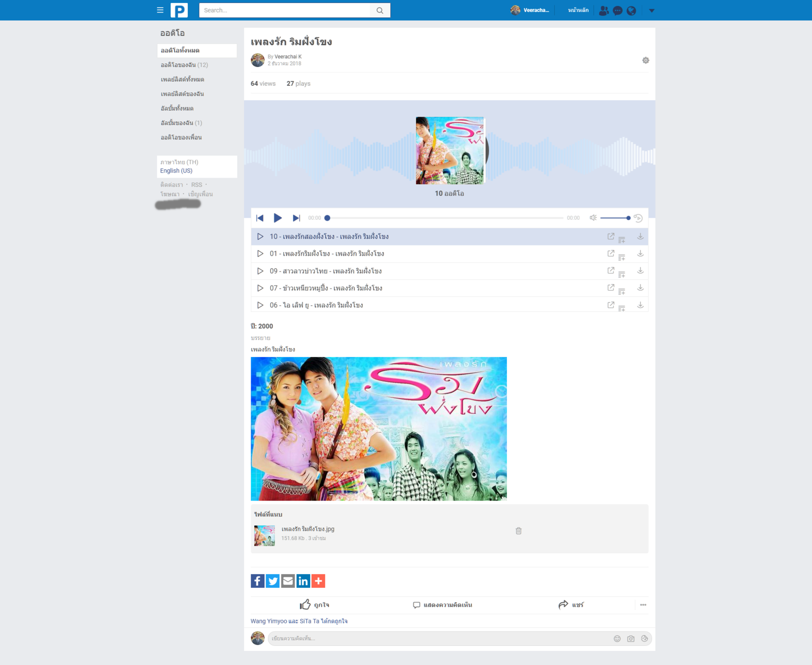Image resolution: width=812 pixels, height=665 pixels.
Task: Open the album settings gear icon
Action: tap(646, 60)
